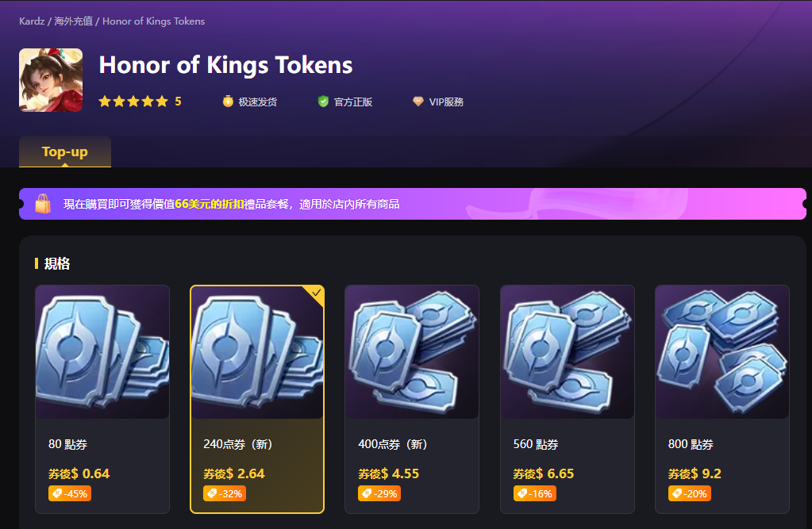Click the VIP服務 diamond icon
Screen dimensions: 812x529
(418, 102)
